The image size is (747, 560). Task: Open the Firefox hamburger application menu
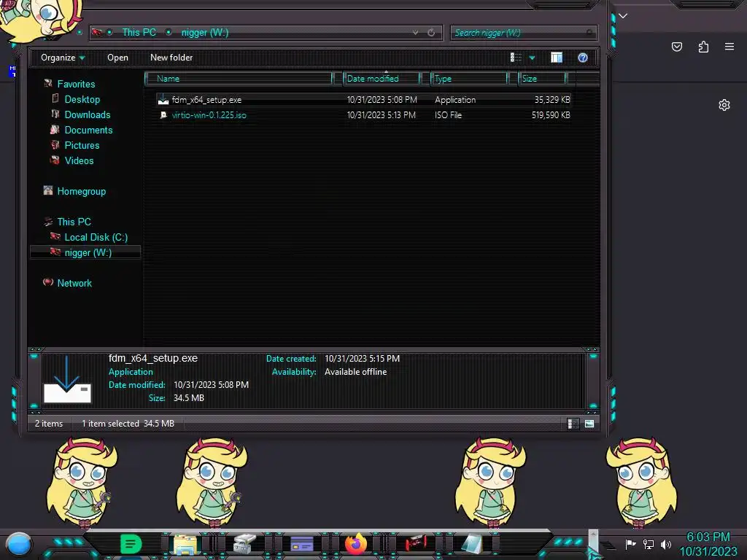[729, 47]
